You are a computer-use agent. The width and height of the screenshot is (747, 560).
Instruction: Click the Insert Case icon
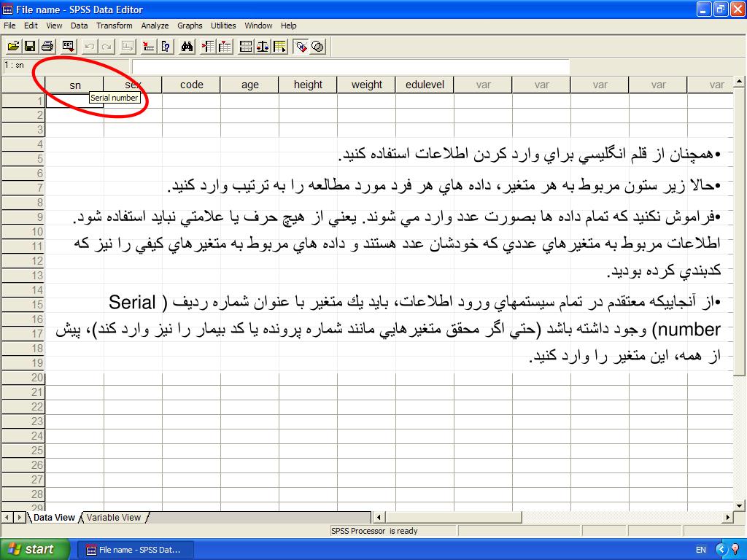click(x=208, y=46)
